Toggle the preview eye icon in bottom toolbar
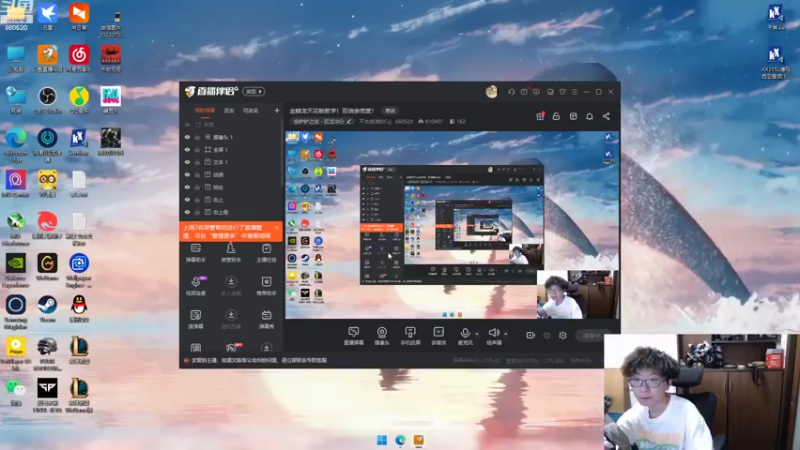Image resolution: width=800 pixels, height=450 pixels. (547, 335)
